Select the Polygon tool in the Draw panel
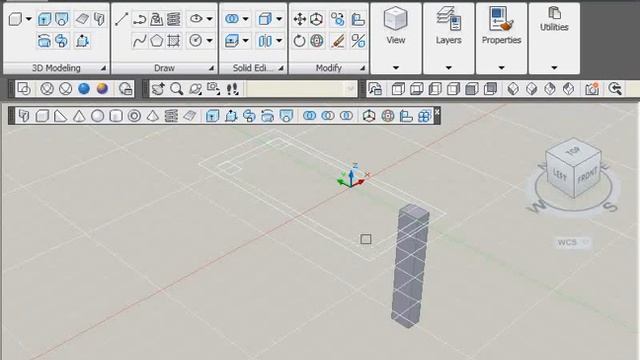The image size is (640, 360). 156,41
